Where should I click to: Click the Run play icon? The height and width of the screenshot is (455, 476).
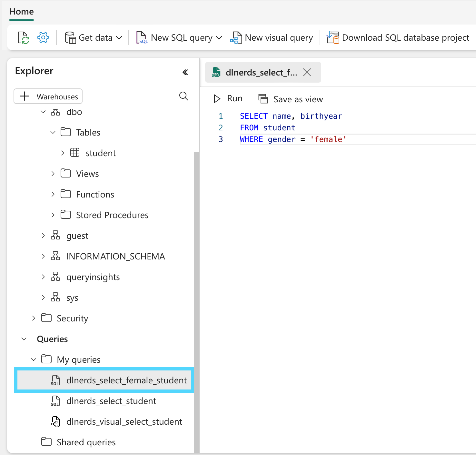tap(217, 99)
